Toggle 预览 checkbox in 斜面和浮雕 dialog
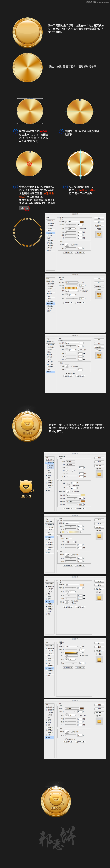This screenshot has width=110, height=868. pos(97,469)
